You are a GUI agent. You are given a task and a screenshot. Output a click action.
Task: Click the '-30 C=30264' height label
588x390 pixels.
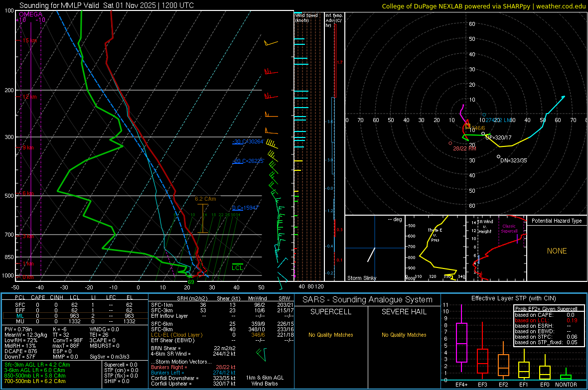248,142
